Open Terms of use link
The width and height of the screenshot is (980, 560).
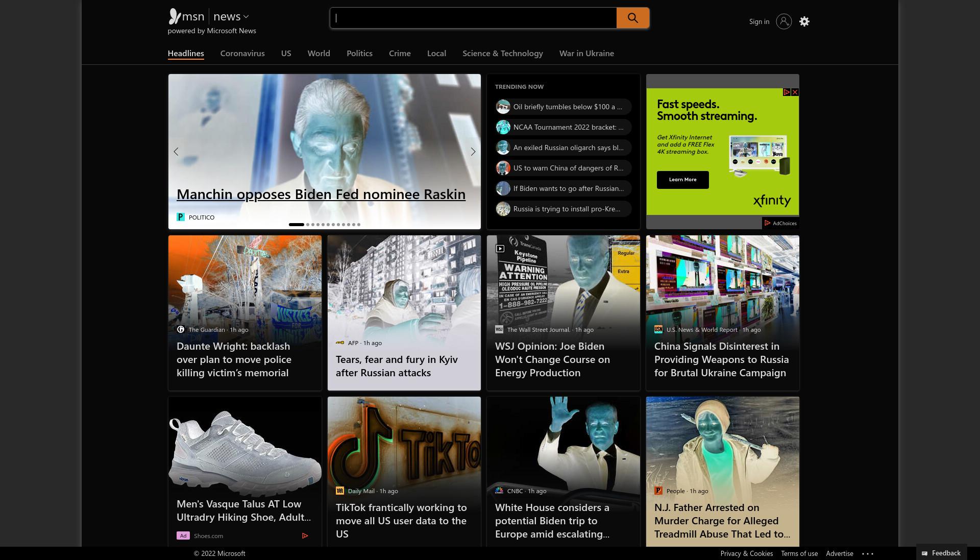[799, 553]
